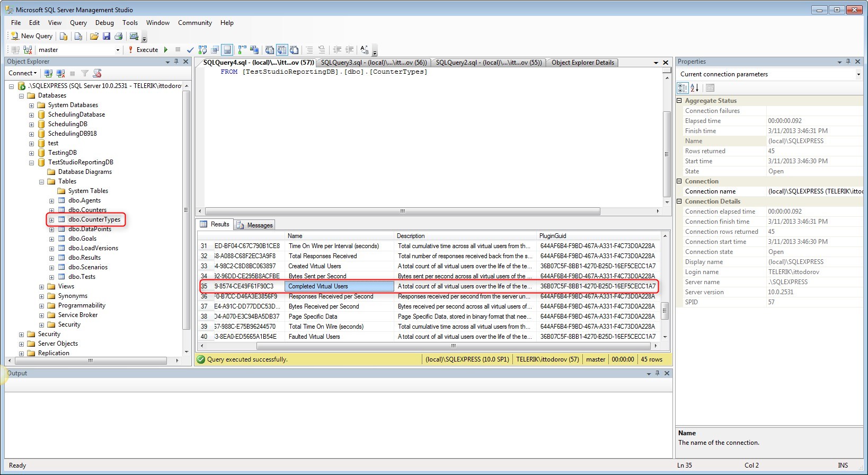Select the Results tab
This screenshot has height=475, width=868.
(215, 225)
